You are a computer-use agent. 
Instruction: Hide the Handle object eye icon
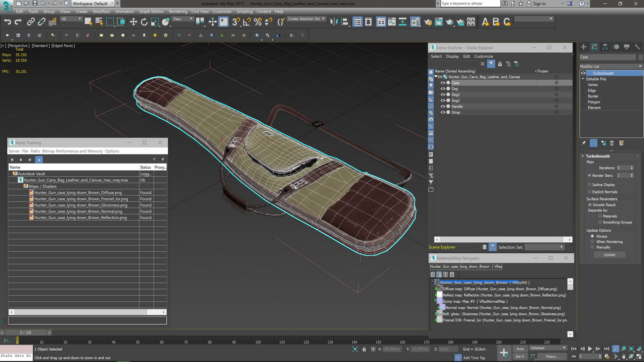point(443,107)
